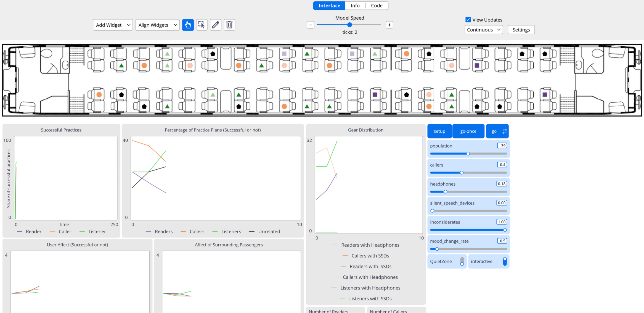Toggle the interactive switch
Screen dimensions: 644x313
click(x=505, y=261)
